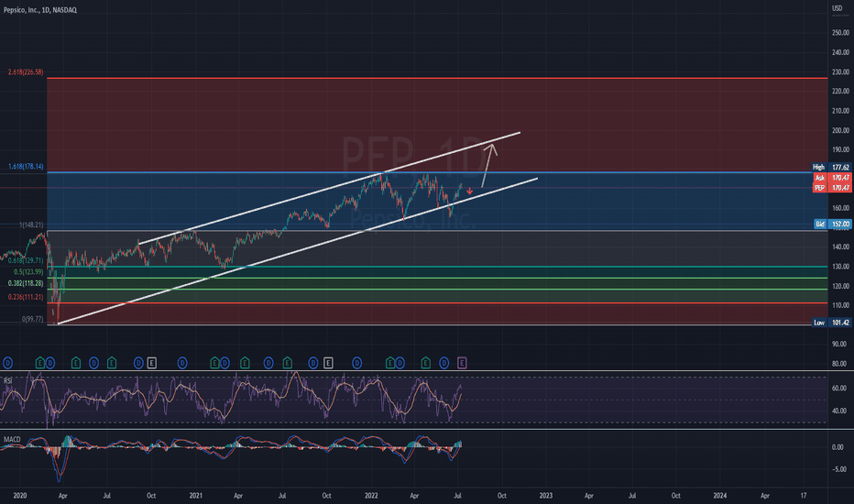The width and height of the screenshot is (854, 504).
Task: Click the Pepsico, Inc., 1D, NASDAQ title
Action: click(x=40, y=10)
